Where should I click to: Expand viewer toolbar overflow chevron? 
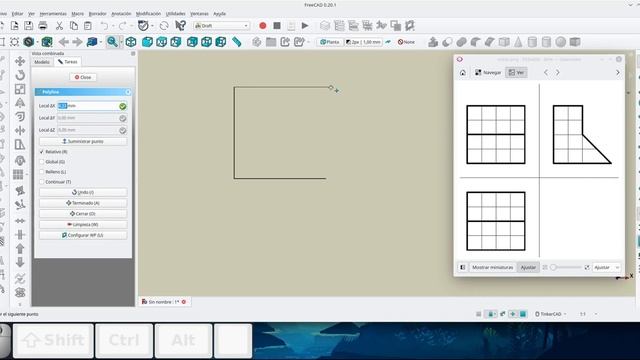pyautogui.click(x=618, y=72)
